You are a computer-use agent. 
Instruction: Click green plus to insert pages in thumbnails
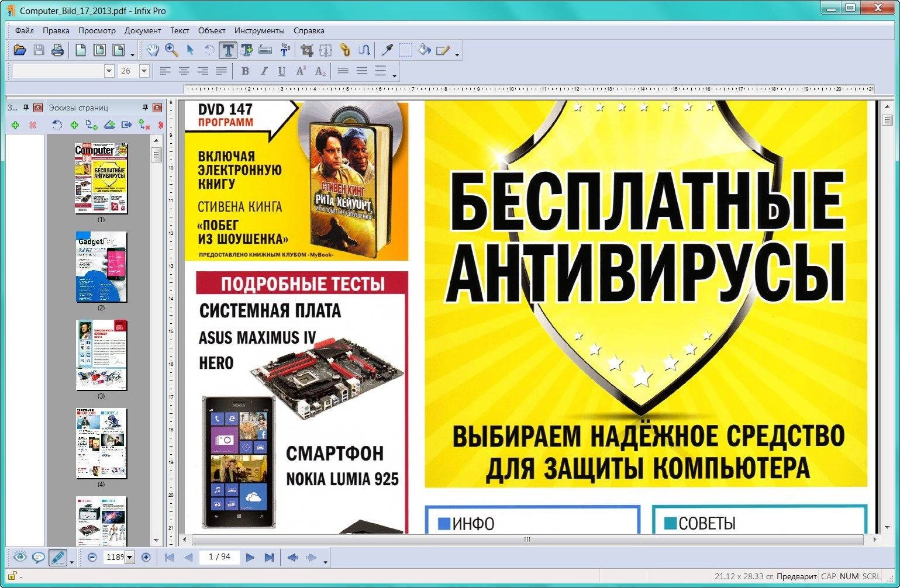pos(74,124)
